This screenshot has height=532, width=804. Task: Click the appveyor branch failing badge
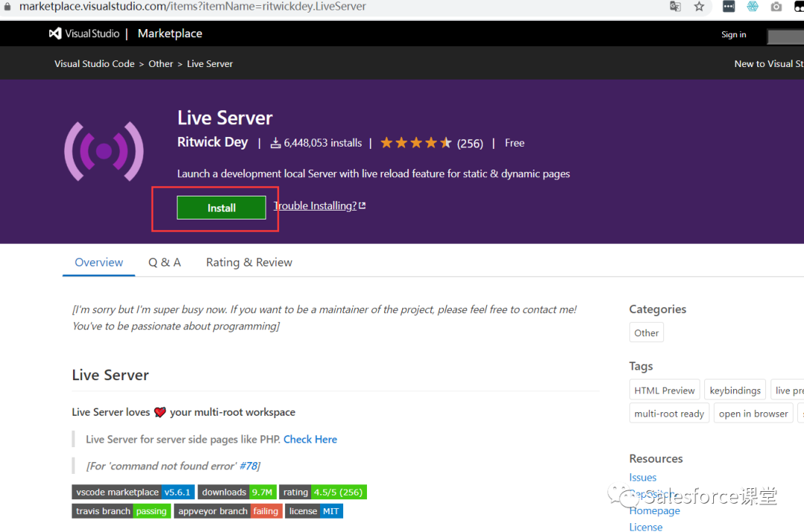[228, 510]
